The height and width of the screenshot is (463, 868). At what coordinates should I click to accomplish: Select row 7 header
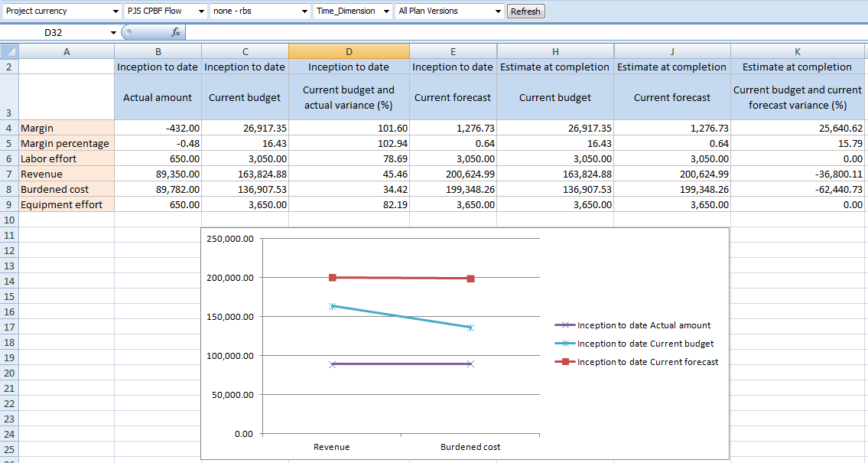click(x=9, y=174)
